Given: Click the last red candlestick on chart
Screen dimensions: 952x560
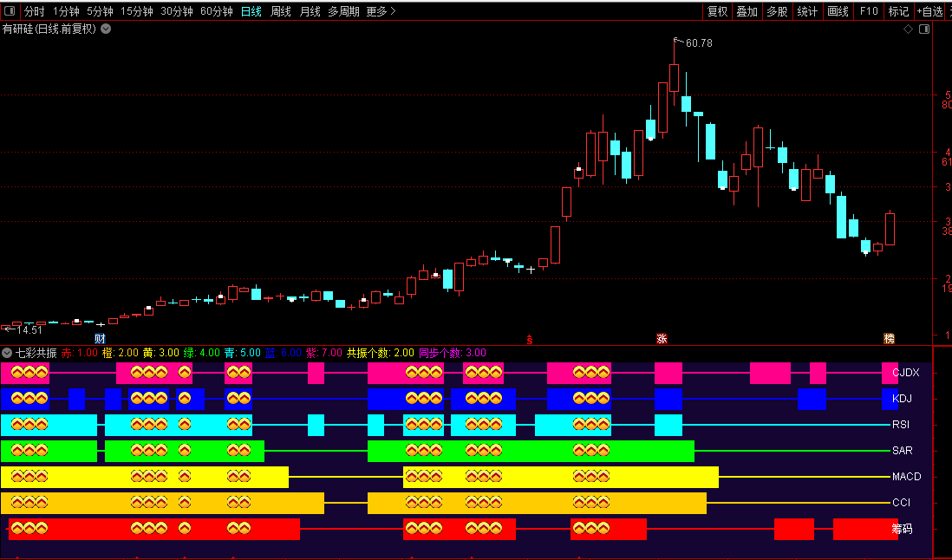Looking at the screenshot, I should [890, 229].
